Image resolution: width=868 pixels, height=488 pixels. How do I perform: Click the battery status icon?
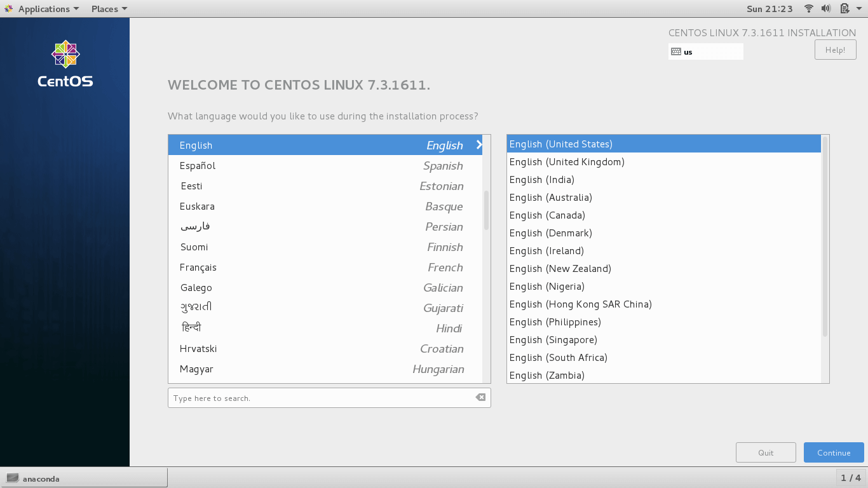point(844,9)
